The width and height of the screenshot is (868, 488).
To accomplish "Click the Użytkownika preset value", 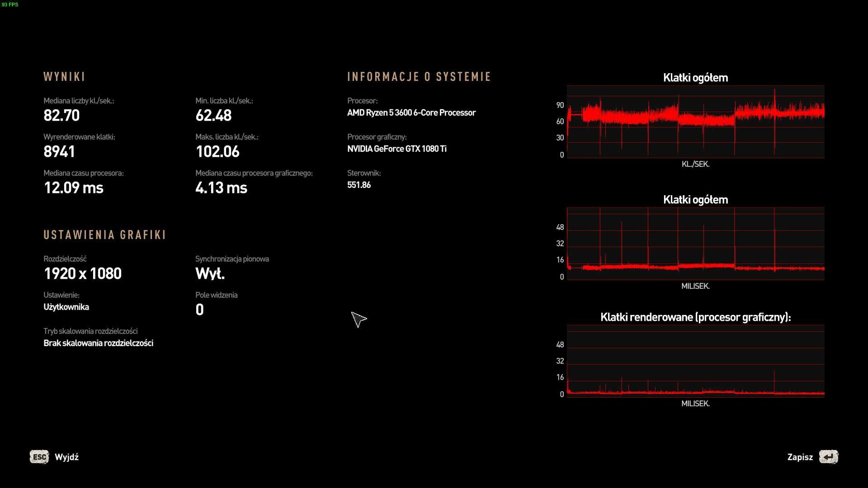I will pos(66,307).
